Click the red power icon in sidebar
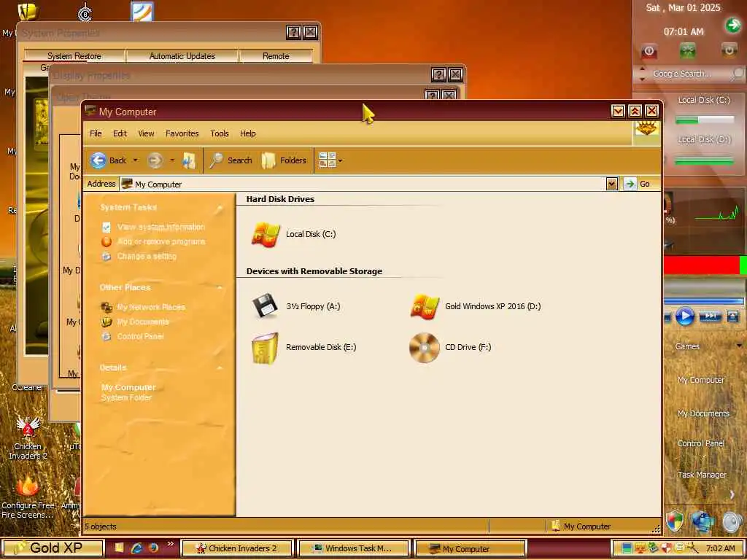Image resolution: width=747 pixels, height=560 pixels. pos(649,50)
